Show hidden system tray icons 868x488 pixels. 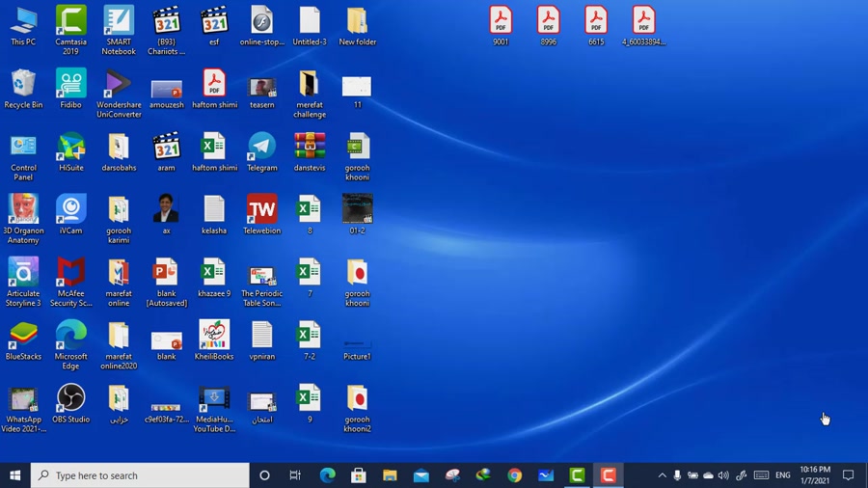click(662, 475)
